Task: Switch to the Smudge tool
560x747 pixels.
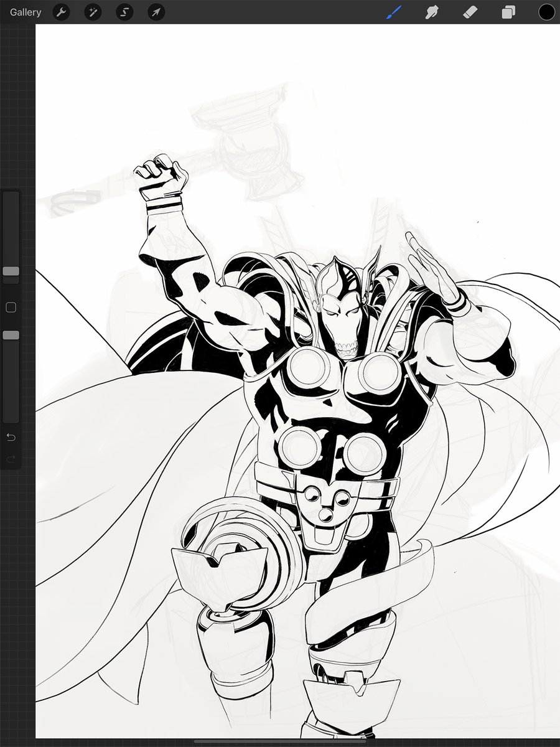Action: click(x=432, y=12)
